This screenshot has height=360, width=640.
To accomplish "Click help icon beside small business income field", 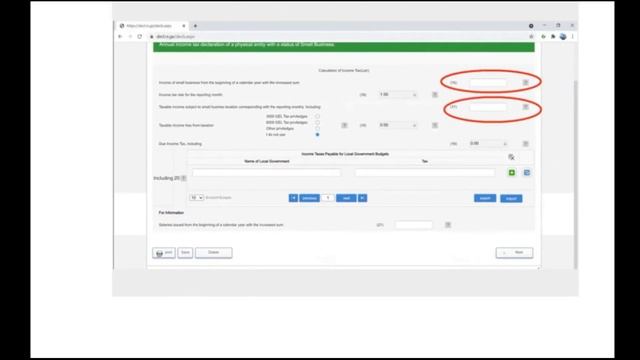I will [x=526, y=82].
